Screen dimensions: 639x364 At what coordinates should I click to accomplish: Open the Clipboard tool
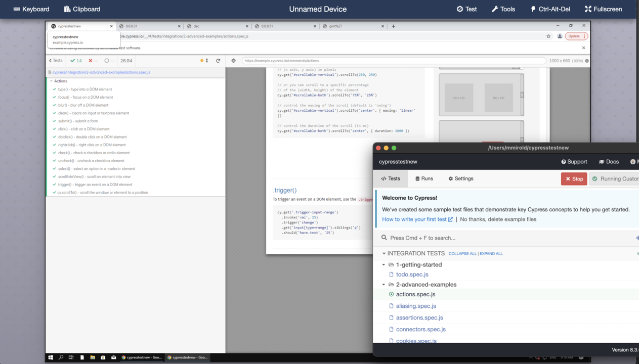(82, 9)
